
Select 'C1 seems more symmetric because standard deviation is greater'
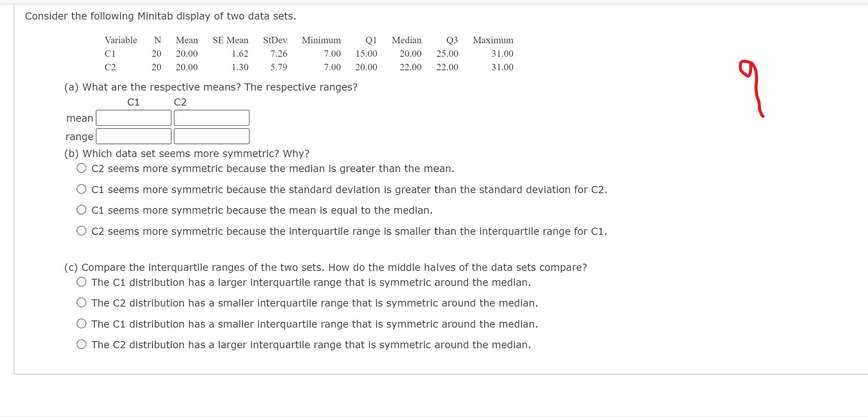coord(81,189)
